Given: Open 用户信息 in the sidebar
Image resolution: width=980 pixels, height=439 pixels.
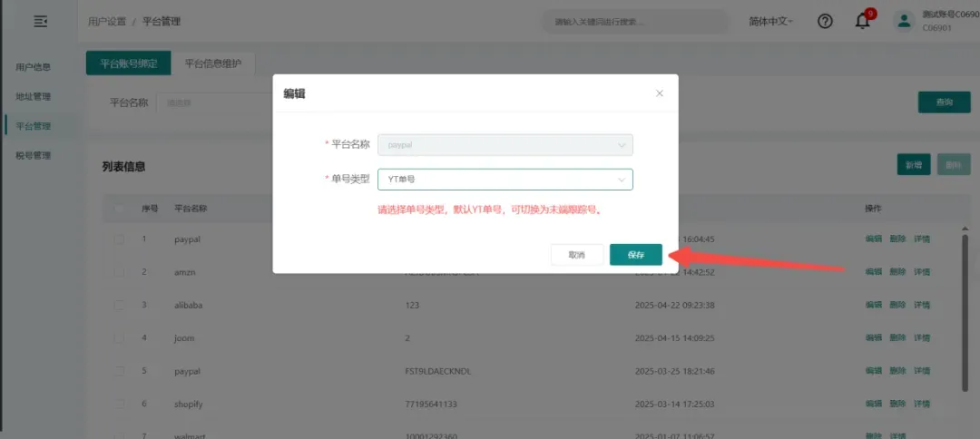Looking at the screenshot, I should coord(33,66).
